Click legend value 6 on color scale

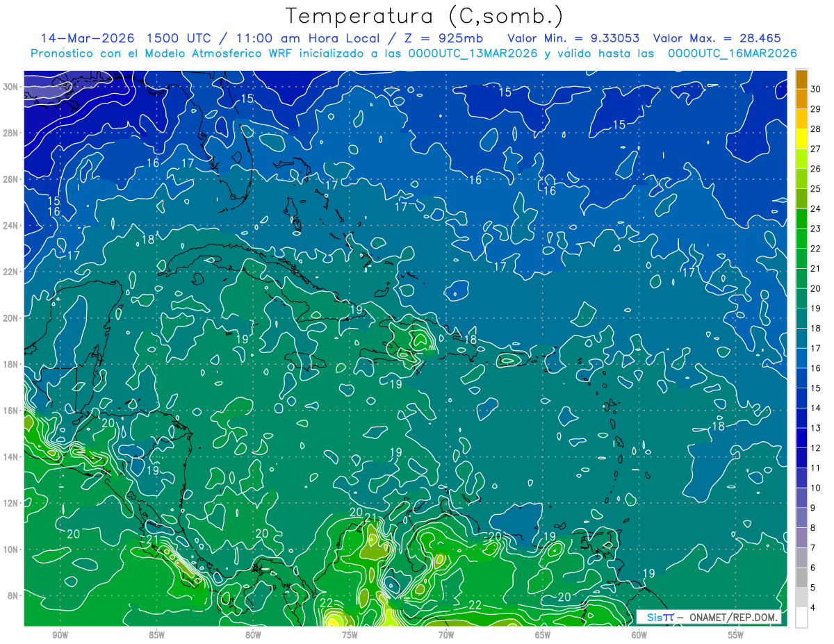pyautogui.click(x=815, y=568)
